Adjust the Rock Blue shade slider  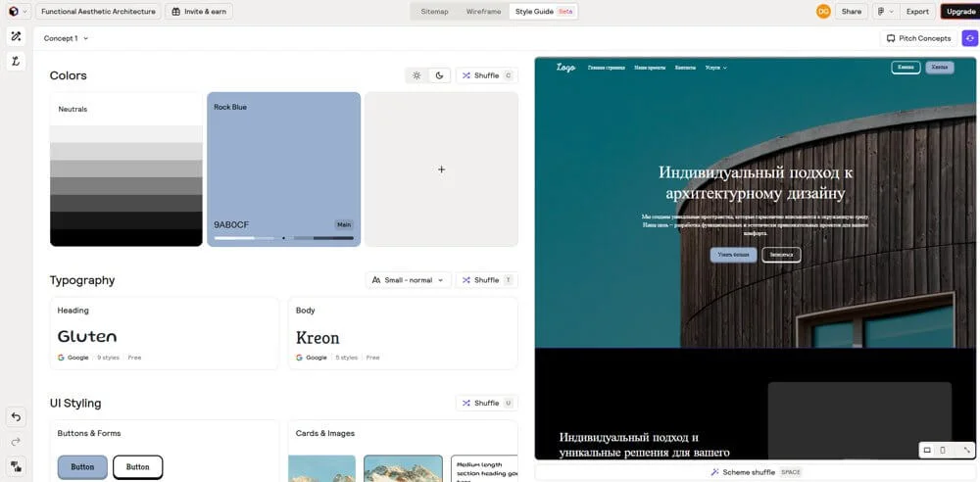tap(284, 238)
